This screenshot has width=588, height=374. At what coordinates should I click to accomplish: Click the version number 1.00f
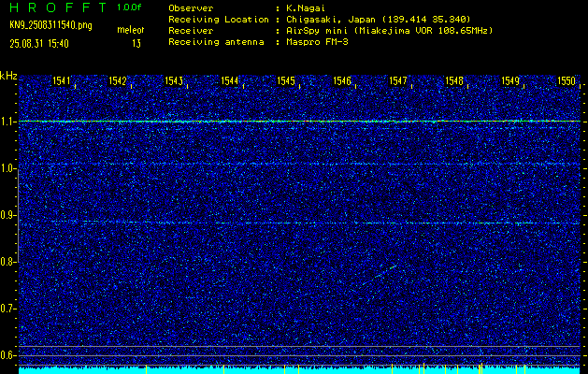point(129,7)
